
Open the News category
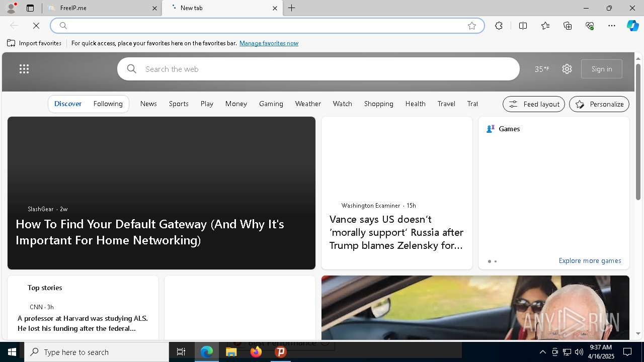pos(148,104)
